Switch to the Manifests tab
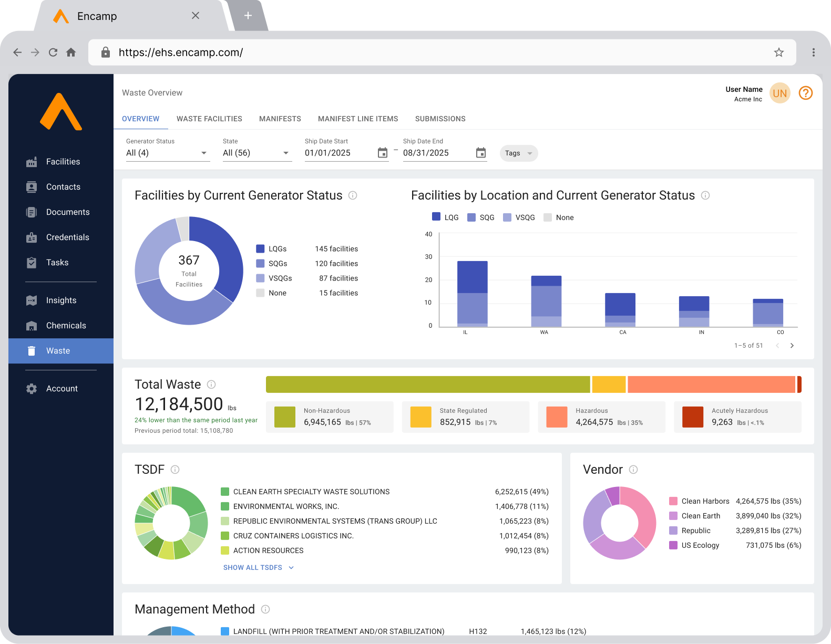 [x=280, y=119]
